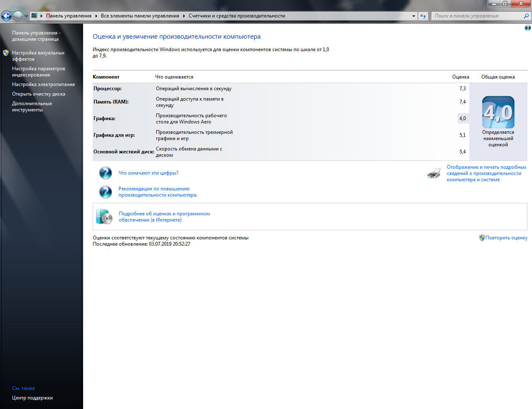Click Определяется наименьшей оценкой caption
Image resolution: width=532 pixels, height=409 pixels.
pyautogui.click(x=498, y=138)
